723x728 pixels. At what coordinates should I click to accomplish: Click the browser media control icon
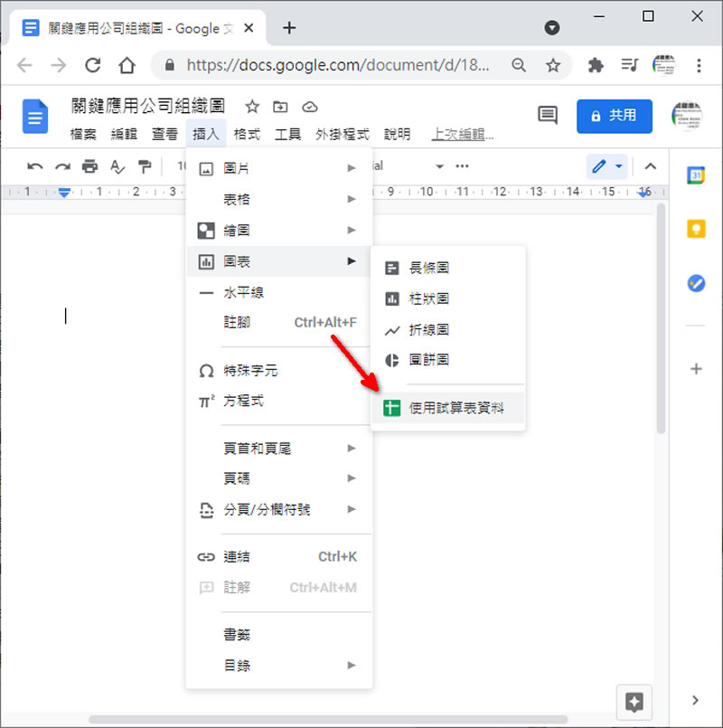click(x=630, y=64)
